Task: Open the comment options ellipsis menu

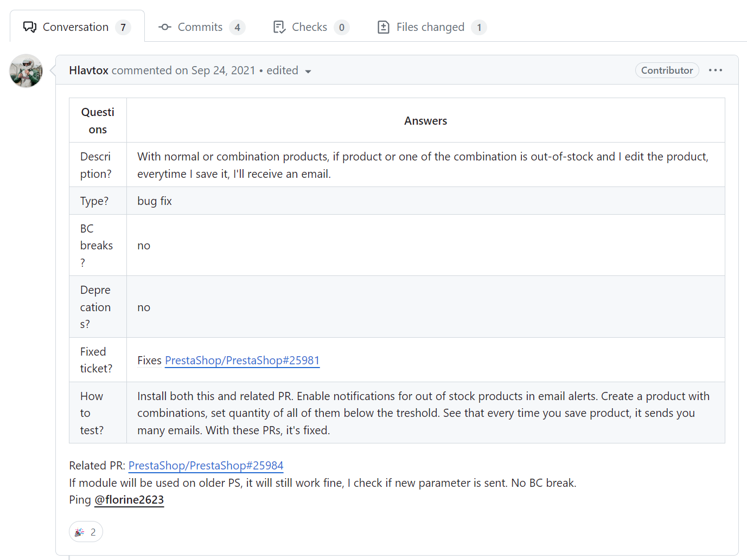Action: point(716,70)
